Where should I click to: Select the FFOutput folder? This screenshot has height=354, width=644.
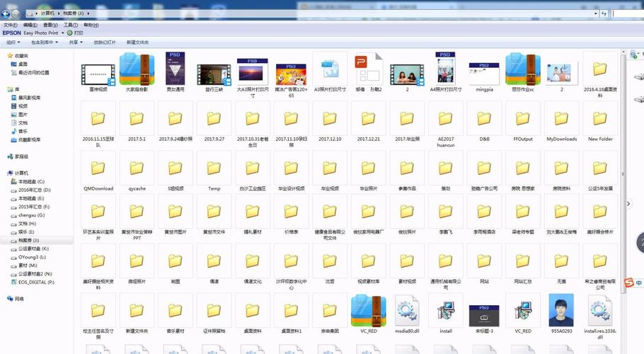(523, 122)
